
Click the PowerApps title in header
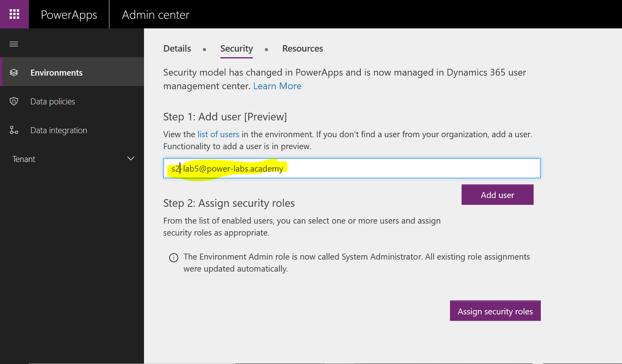(x=69, y=15)
